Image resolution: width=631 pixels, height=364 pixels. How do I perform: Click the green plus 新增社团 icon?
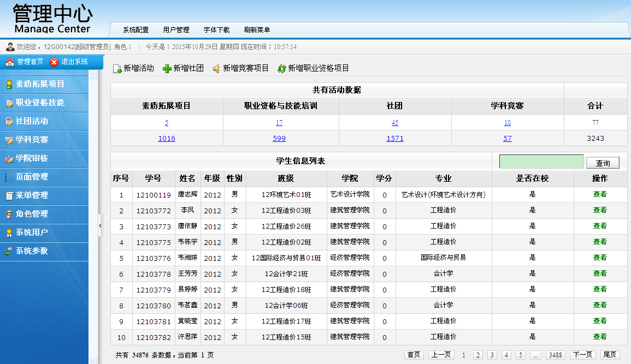tap(167, 69)
